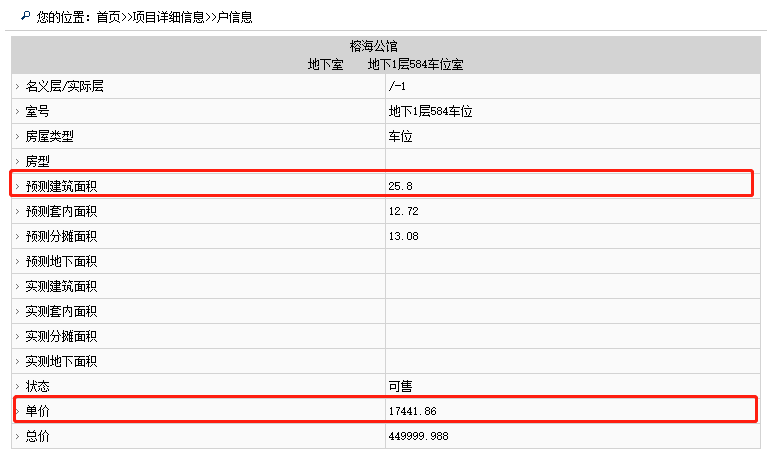Select the unit price 17441.86
This screenshot has height=453, width=770.
(412, 411)
